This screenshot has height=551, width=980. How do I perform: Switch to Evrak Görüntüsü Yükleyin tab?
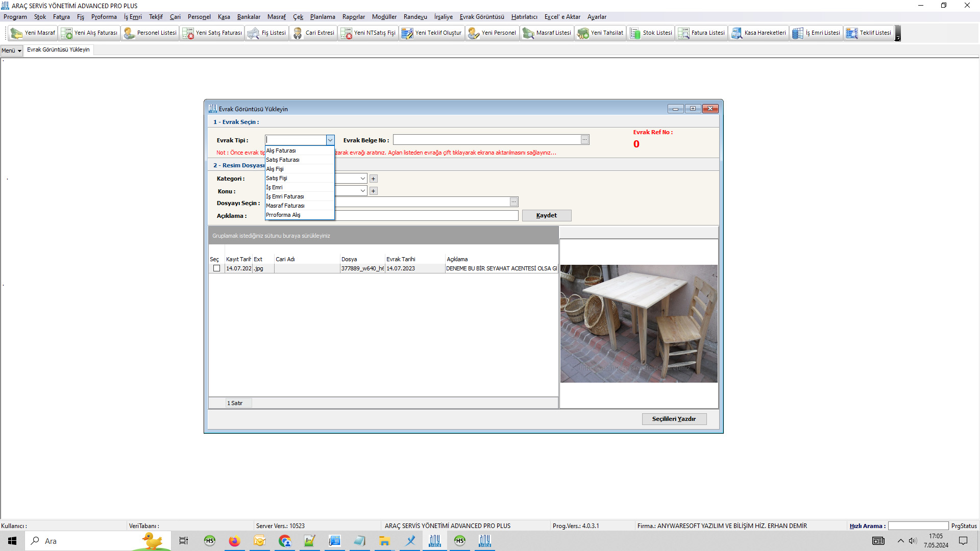tap(58, 49)
